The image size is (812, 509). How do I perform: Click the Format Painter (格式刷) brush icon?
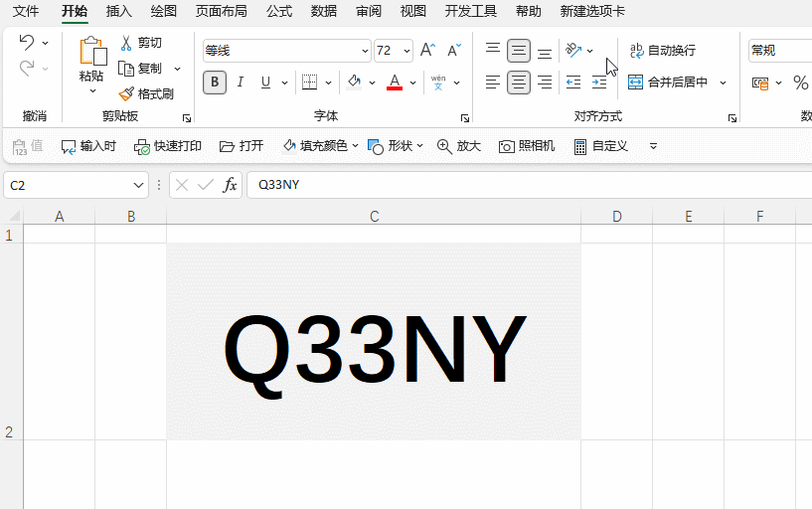pyautogui.click(x=126, y=93)
